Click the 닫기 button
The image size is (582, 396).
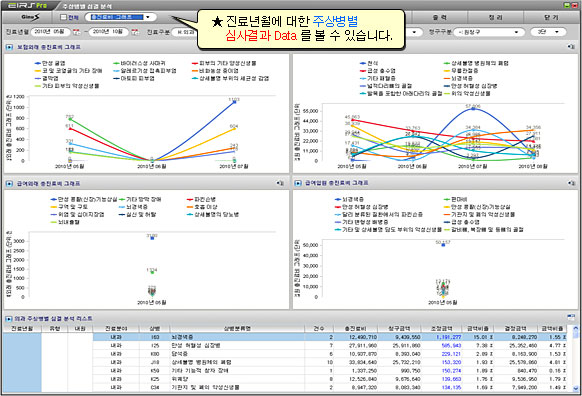coord(551,17)
